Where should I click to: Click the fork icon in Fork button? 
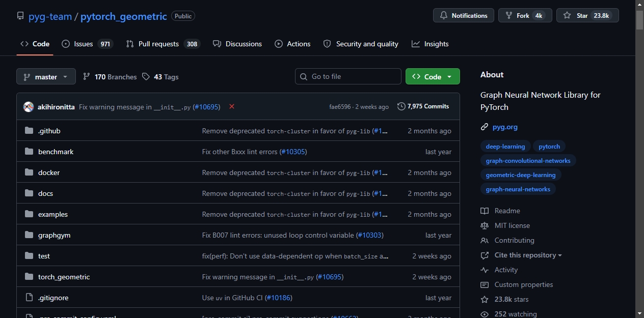coord(509,16)
